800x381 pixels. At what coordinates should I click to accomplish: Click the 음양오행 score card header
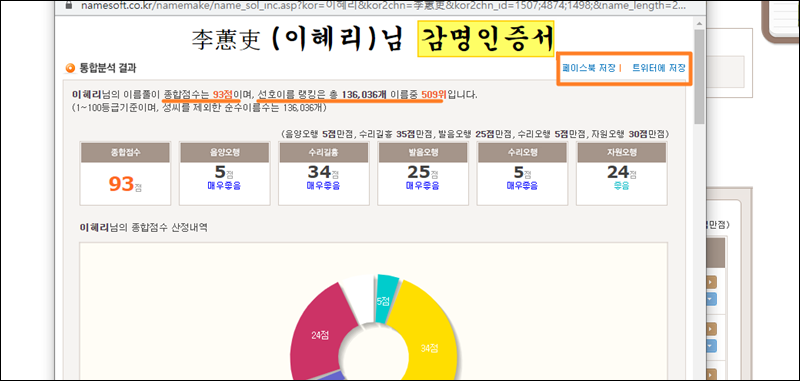pos(224,153)
